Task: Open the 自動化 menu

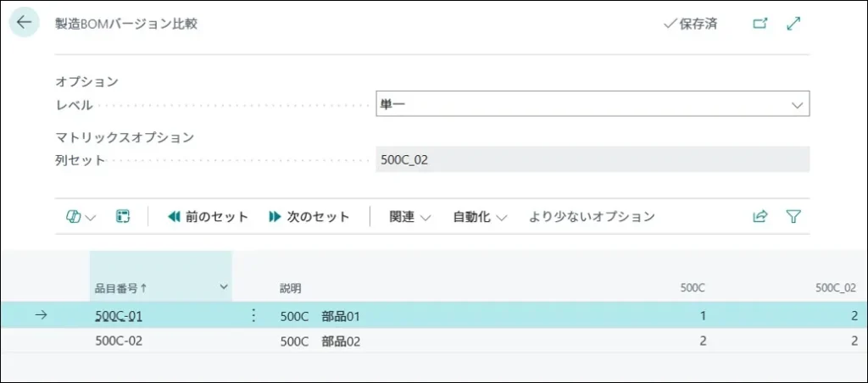Action: (479, 217)
